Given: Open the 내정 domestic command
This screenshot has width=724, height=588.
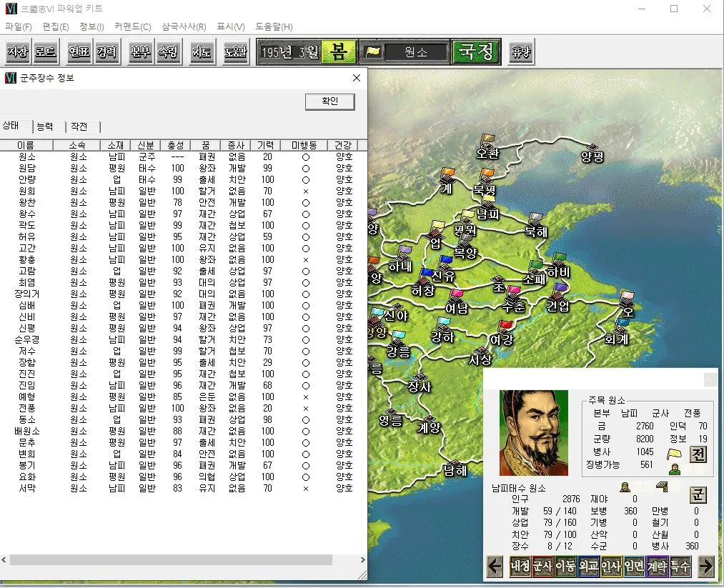Looking at the screenshot, I should [520, 566].
